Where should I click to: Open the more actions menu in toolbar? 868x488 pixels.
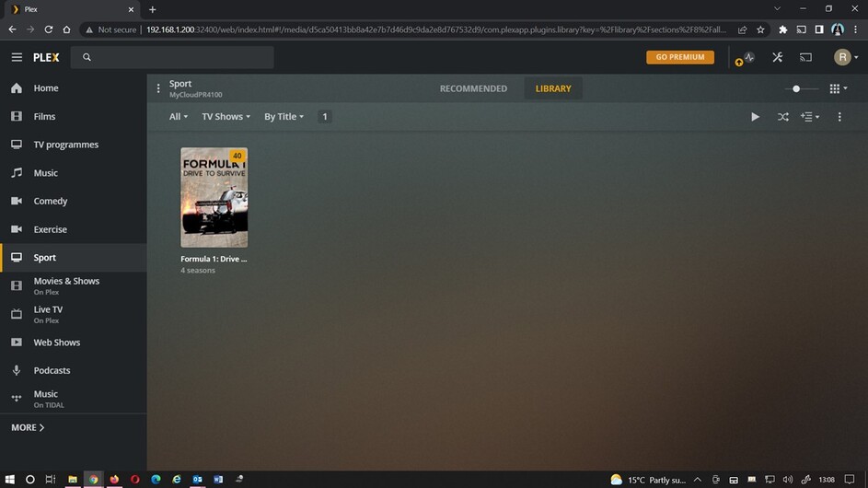click(839, 117)
